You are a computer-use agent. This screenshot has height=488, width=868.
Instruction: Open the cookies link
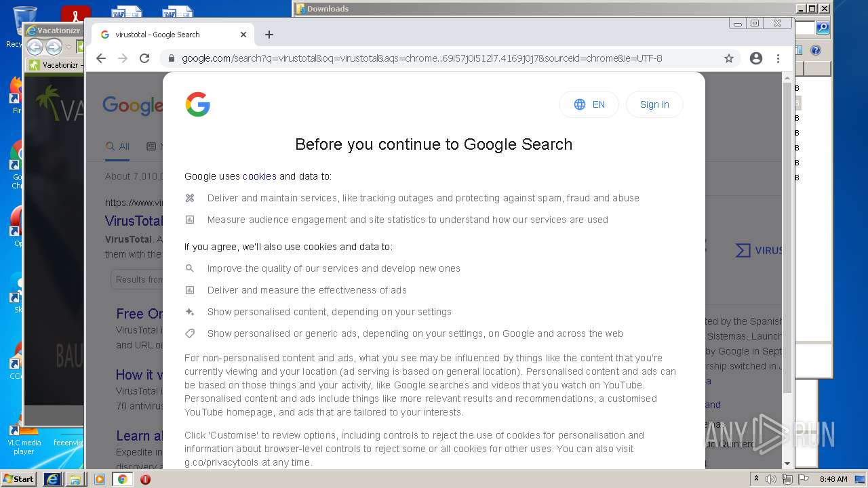260,176
